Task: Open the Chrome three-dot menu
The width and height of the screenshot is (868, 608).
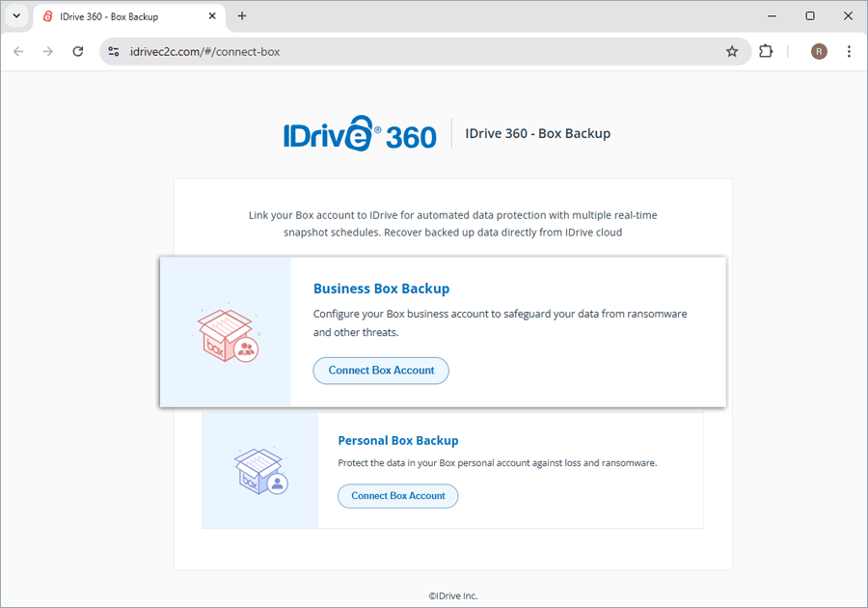Action: [x=849, y=51]
